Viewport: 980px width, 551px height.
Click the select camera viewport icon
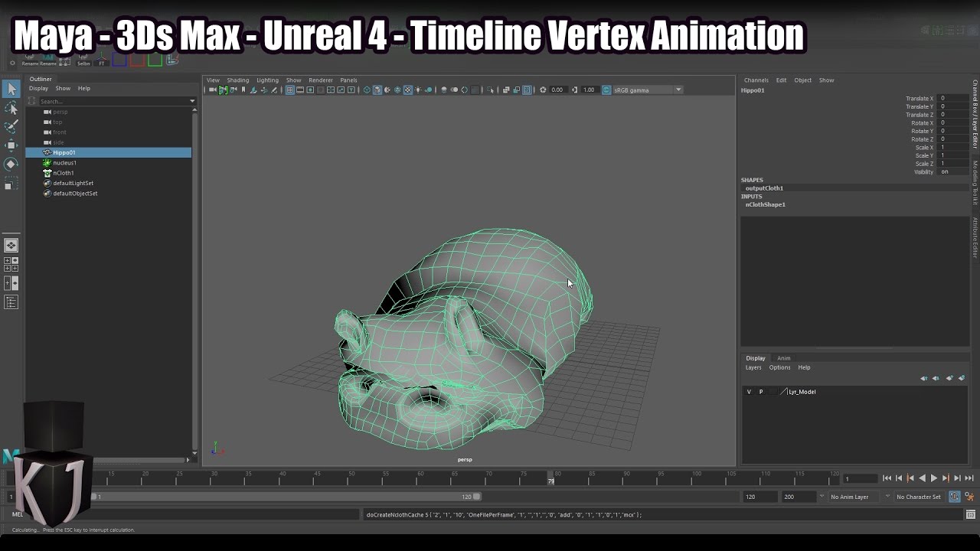point(213,90)
